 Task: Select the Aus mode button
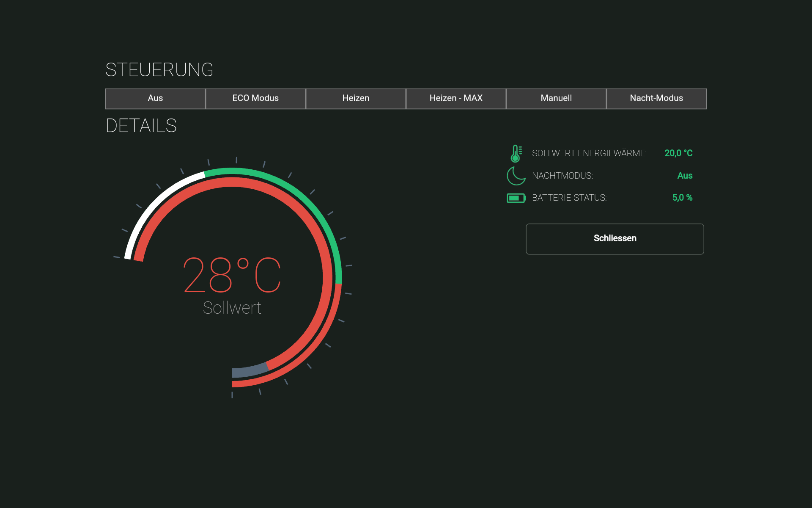pos(155,98)
